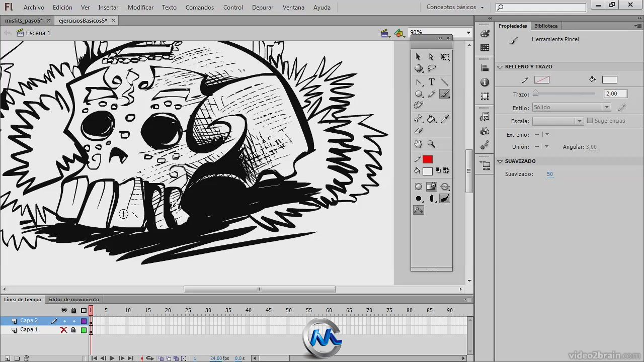Open the Swatches grid panel icon
Image resolution: width=644 pixels, height=362 pixels.
pyautogui.click(x=485, y=48)
